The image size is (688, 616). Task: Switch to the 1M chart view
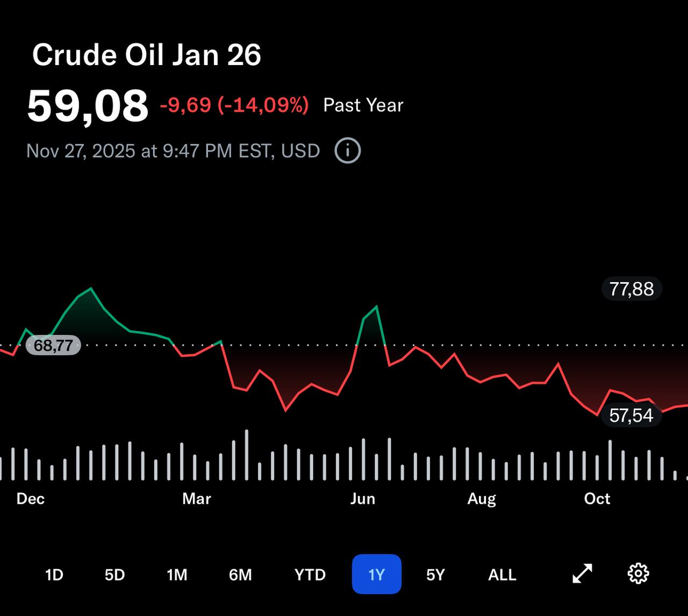point(177,574)
